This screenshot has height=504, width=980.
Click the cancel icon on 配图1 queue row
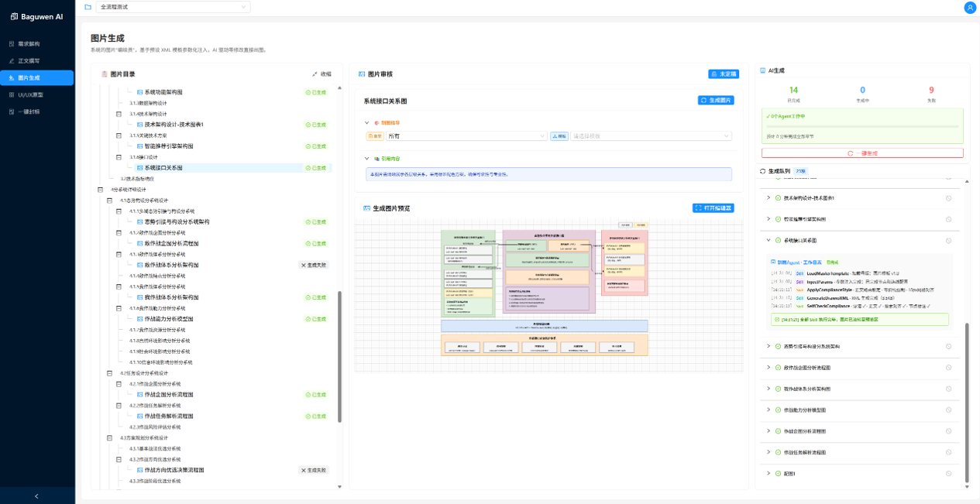[949, 473]
